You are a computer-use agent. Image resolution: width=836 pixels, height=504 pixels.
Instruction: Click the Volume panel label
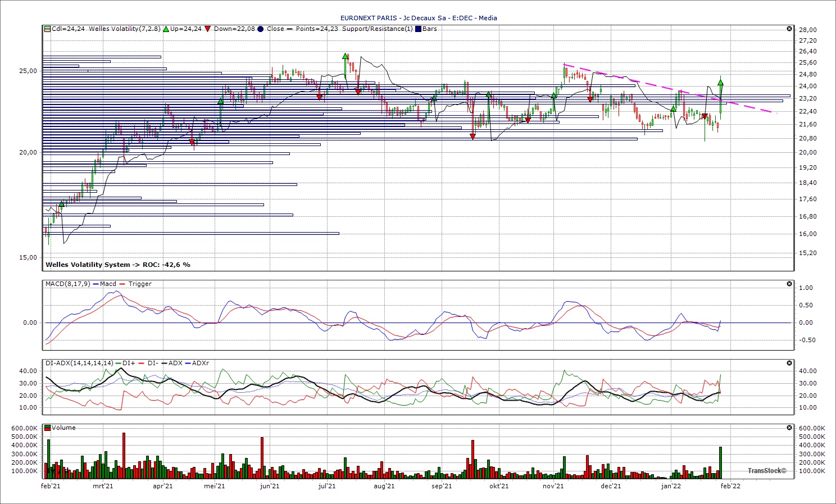(63, 428)
